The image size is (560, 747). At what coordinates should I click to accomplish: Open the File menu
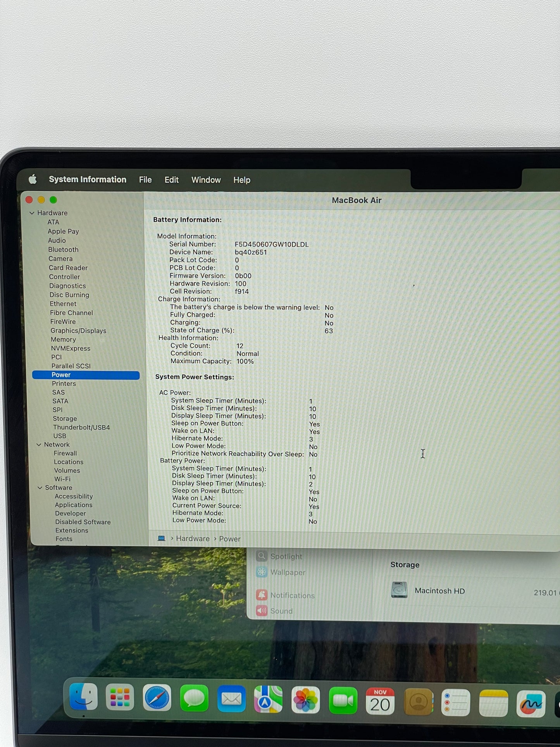tap(145, 180)
